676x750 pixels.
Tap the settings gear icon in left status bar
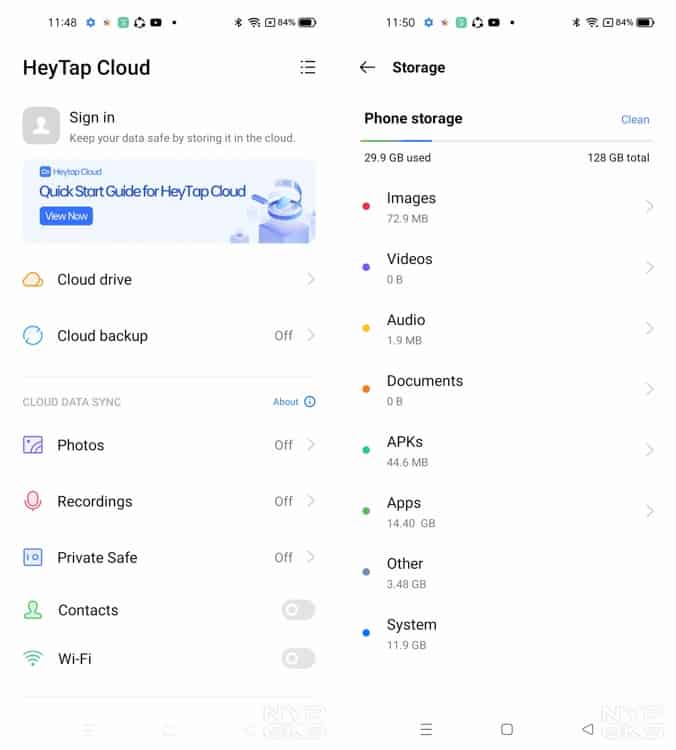pos(90,22)
